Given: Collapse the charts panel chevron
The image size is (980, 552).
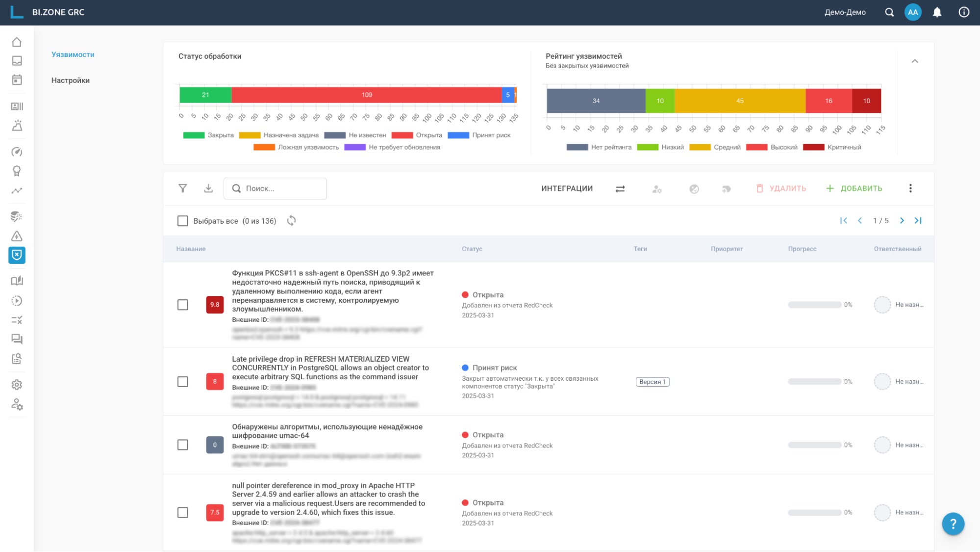Looking at the screenshot, I should [914, 61].
